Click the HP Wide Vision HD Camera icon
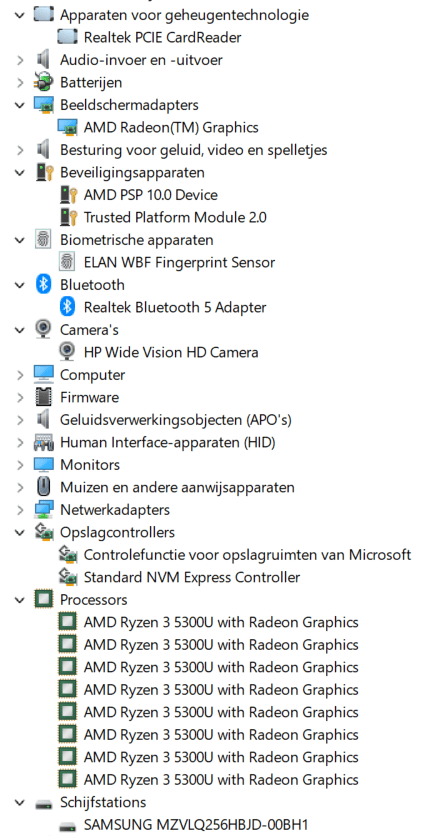Screen dimensions: 445x836 pos(67,352)
